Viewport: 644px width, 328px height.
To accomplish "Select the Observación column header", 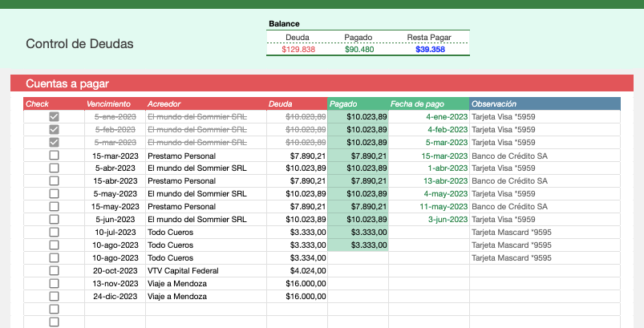I will 494,104.
